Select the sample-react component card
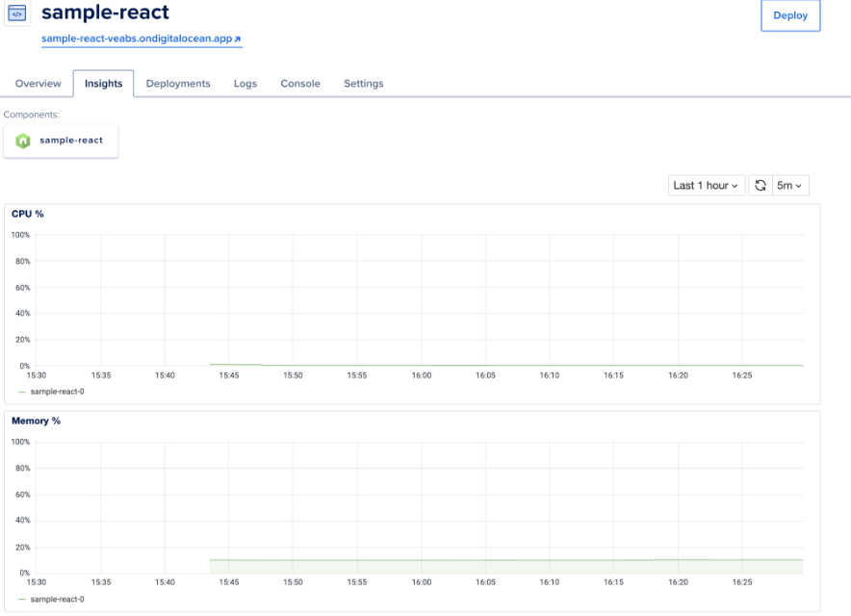This screenshot has height=616, width=851. pos(61,140)
